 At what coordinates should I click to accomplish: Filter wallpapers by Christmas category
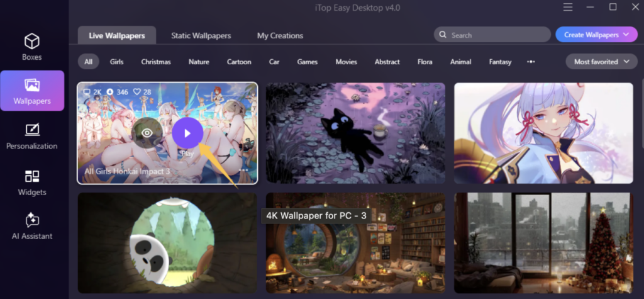point(156,62)
